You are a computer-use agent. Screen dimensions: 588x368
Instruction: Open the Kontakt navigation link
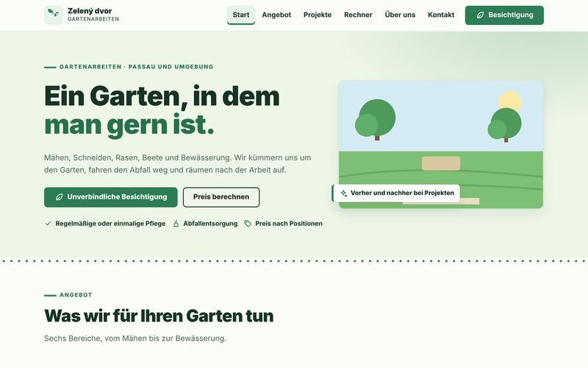(x=441, y=15)
